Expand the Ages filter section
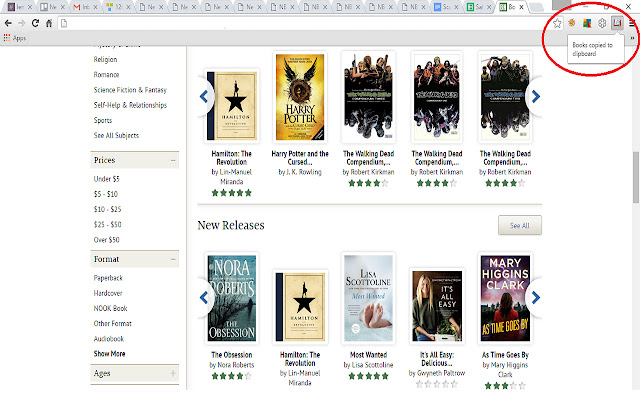The height and width of the screenshot is (400, 640). click(x=173, y=373)
